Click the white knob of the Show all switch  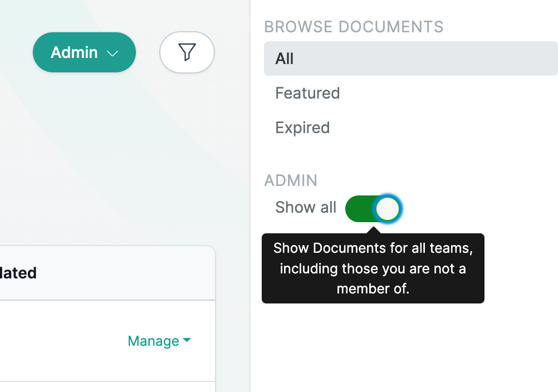click(x=387, y=209)
